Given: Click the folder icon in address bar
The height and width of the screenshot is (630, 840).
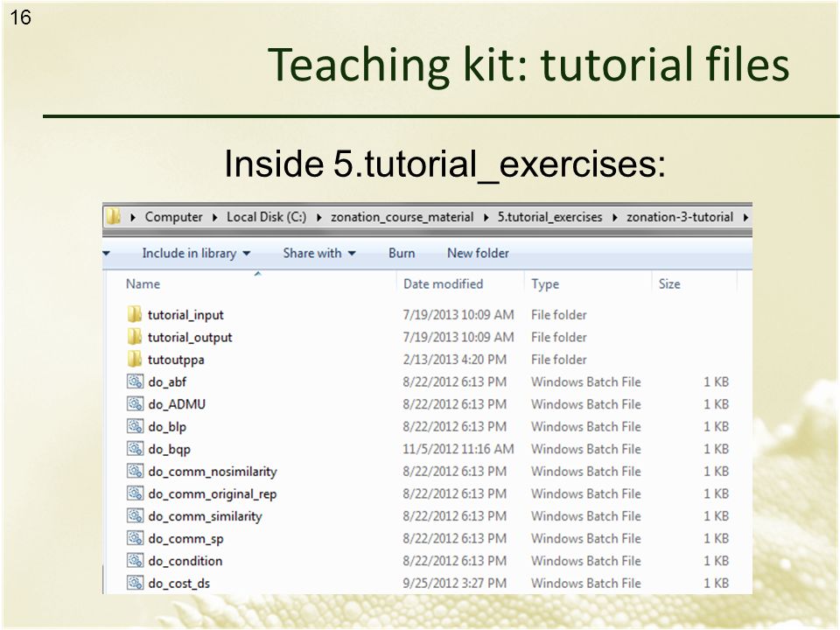Looking at the screenshot, I should pyautogui.click(x=113, y=216).
